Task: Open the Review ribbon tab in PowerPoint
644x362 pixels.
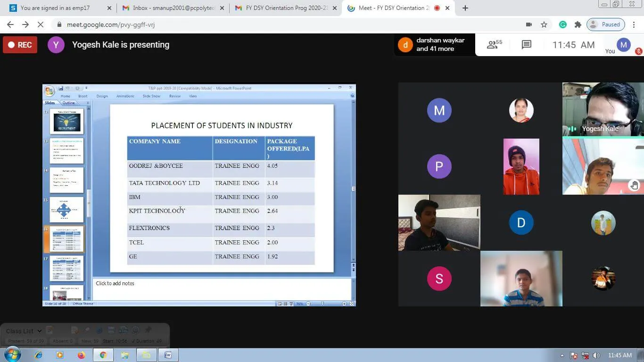Action: click(175, 96)
